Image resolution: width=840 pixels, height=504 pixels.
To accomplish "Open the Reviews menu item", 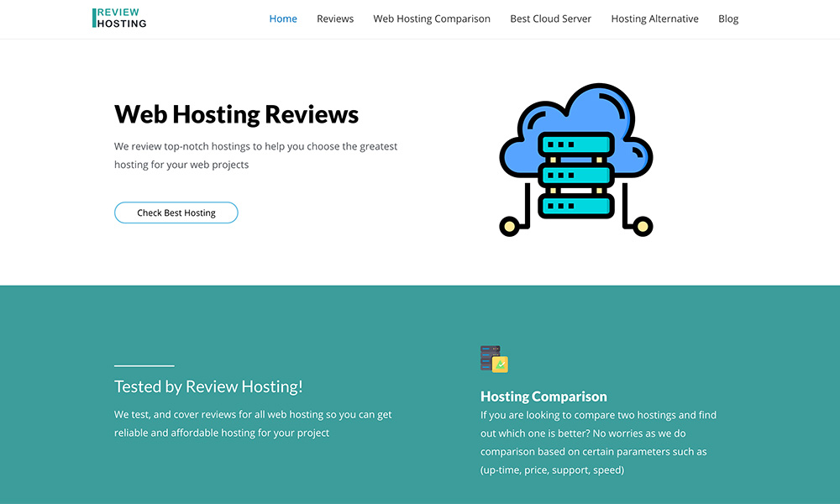I will (335, 18).
